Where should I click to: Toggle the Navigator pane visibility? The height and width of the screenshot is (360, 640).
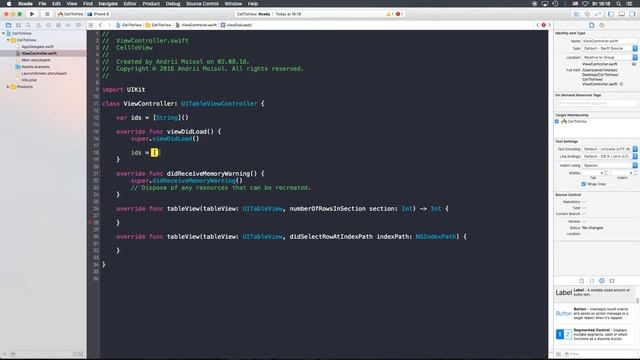(x=611, y=14)
